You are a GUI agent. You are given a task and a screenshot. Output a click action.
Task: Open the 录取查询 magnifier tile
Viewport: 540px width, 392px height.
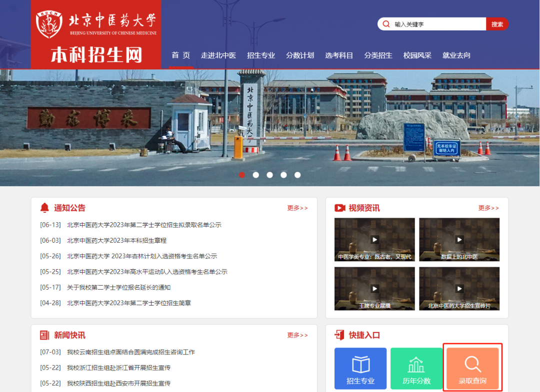(472, 368)
